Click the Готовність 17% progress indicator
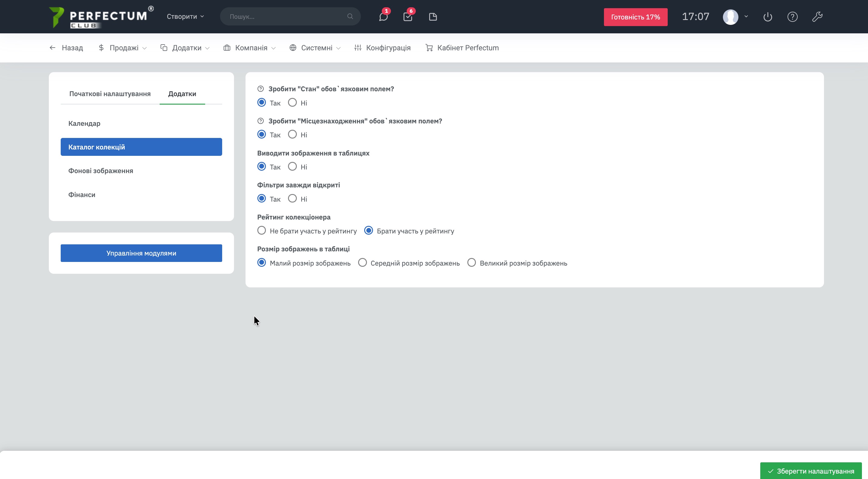The height and width of the screenshot is (479, 868). point(636,17)
